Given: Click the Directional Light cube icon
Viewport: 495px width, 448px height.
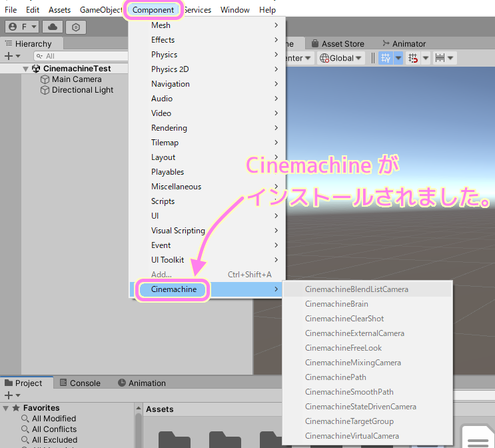Looking at the screenshot, I should click(45, 90).
